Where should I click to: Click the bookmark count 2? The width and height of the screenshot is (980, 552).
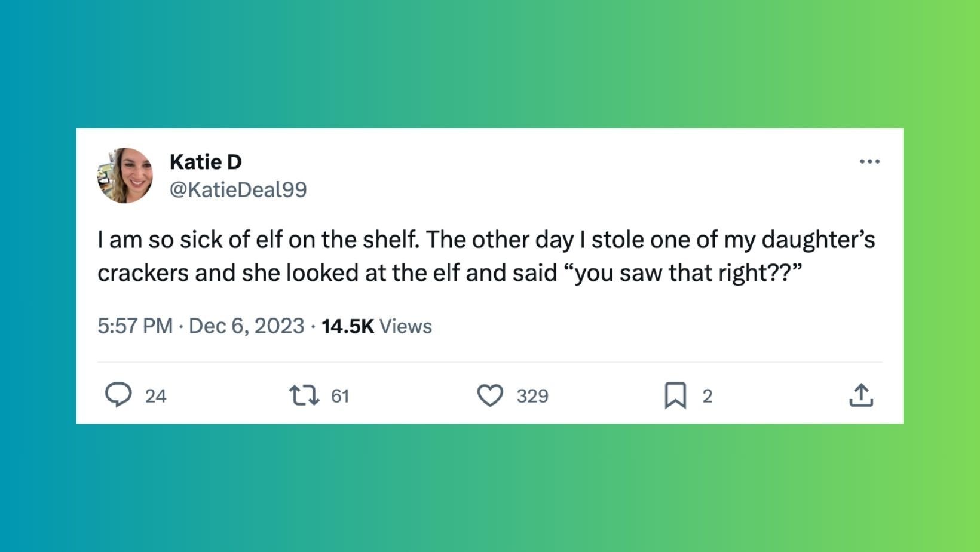[x=708, y=396]
